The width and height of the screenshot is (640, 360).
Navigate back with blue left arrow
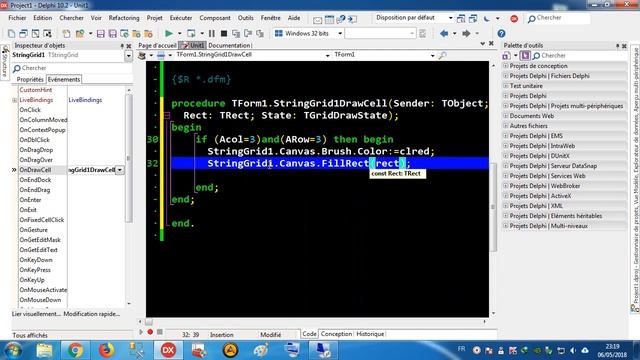pos(444,33)
